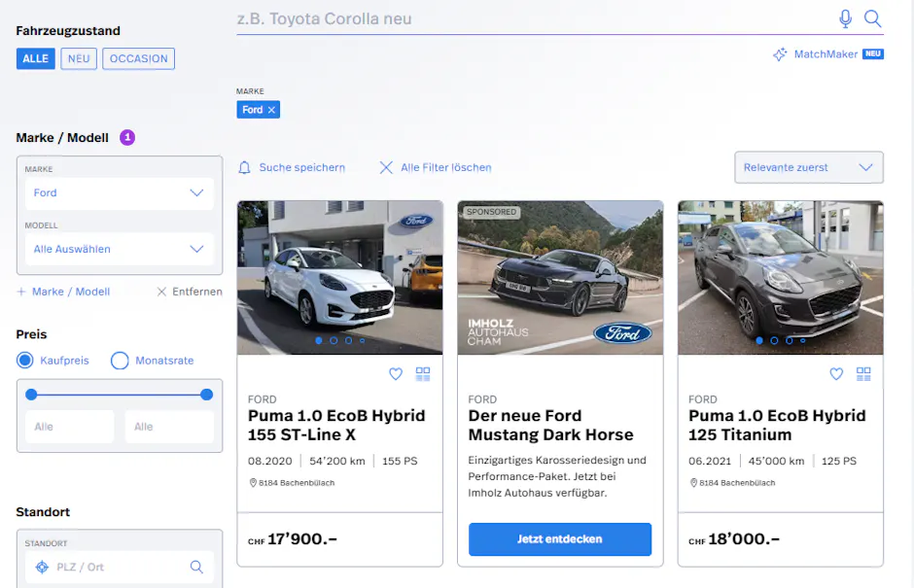The image size is (914, 588).
Task: Use current location crosshair icon in Standort
Action: coord(42,567)
